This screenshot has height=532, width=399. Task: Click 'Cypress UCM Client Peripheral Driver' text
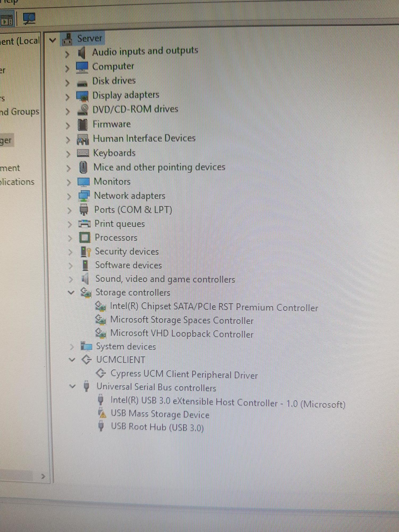(184, 375)
